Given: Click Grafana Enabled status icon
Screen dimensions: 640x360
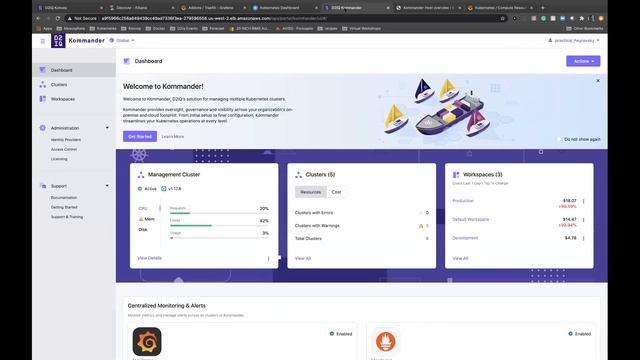Looking at the screenshot, I should [x=331, y=333].
